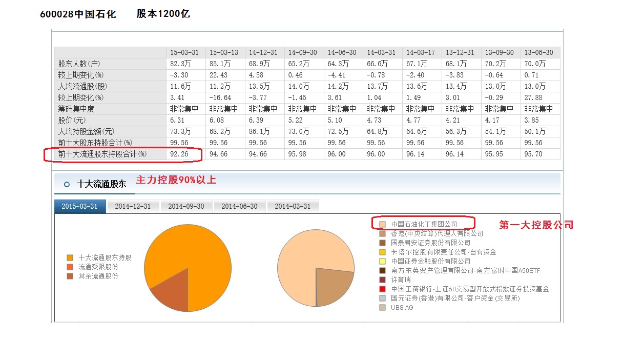Click the 中国工商银行 red legend swatch

click(382, 289)
